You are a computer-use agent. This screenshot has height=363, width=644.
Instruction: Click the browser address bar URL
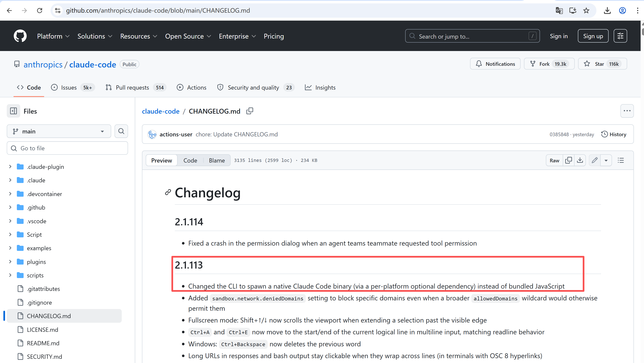(x=158, y=11)
